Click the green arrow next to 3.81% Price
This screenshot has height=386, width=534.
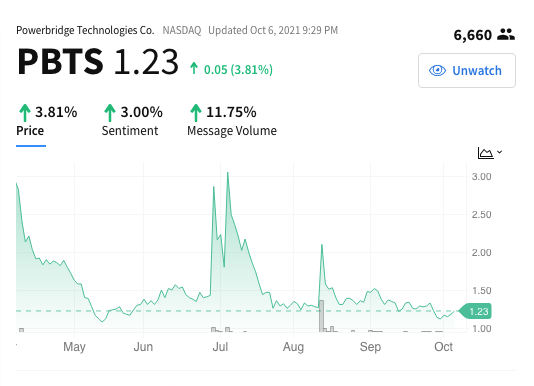click(25, 113)
